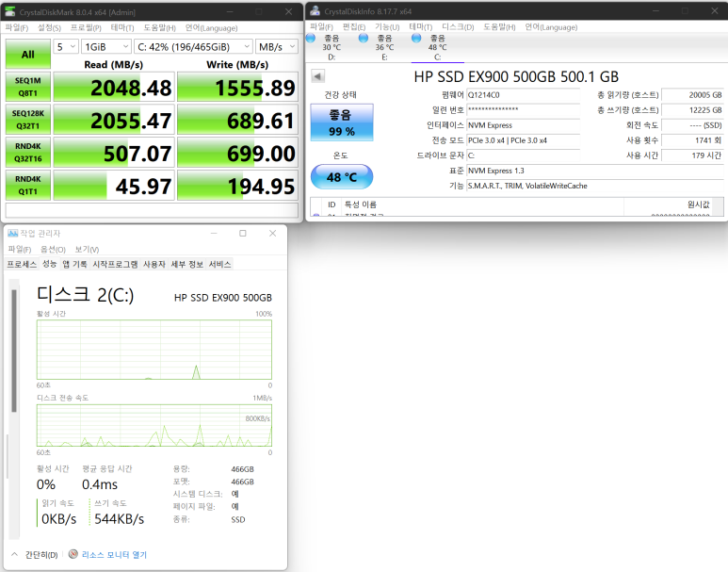Open Task Manager 보기(V) menu

pos(87,250)
